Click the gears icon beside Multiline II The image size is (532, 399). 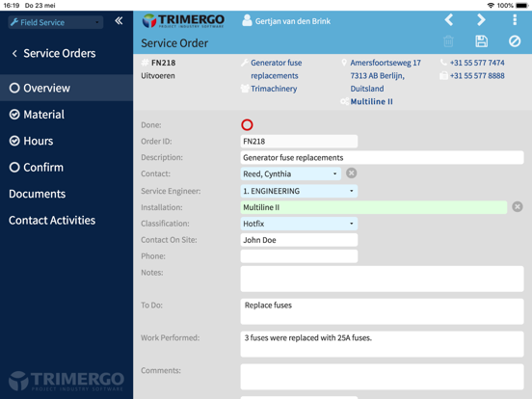point(344,101)
